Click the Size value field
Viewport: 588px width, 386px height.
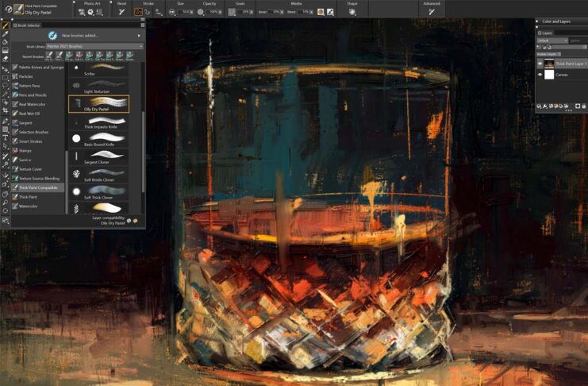tap(183, 12)
